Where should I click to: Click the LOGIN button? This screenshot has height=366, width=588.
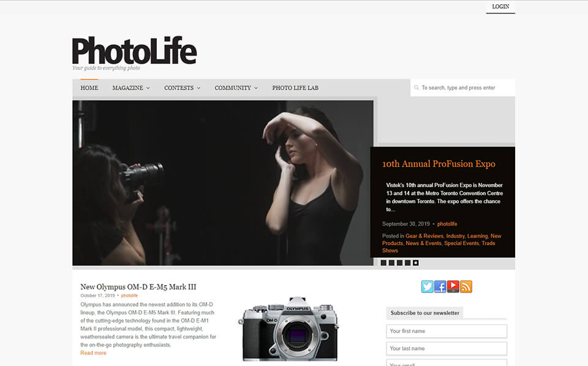point(500,6)
